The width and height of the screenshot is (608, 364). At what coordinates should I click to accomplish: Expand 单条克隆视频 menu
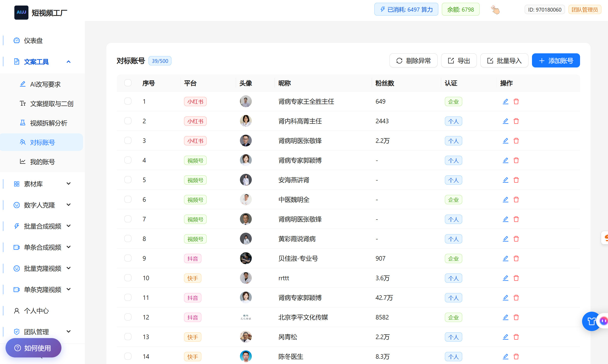[x=42, y=290]
